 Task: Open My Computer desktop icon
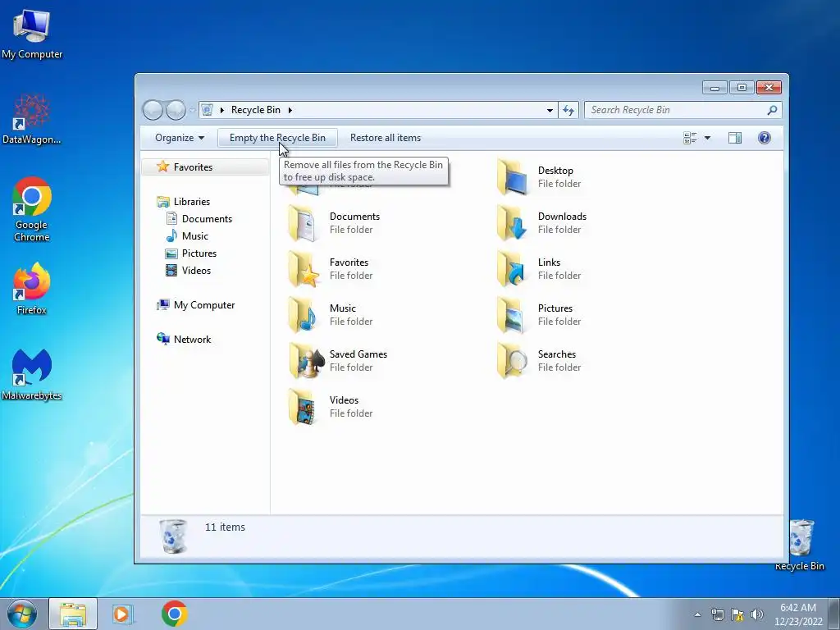click(32, 34)
